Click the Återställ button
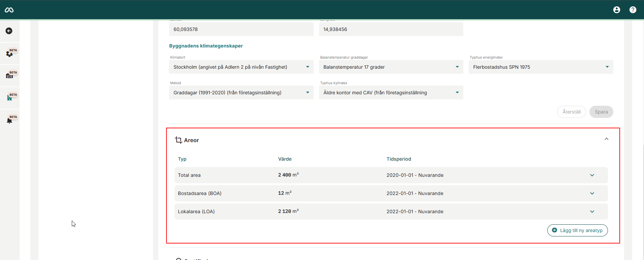Viewport: 644px width, 260px height. pyautogui.click(x=571, y=112)
